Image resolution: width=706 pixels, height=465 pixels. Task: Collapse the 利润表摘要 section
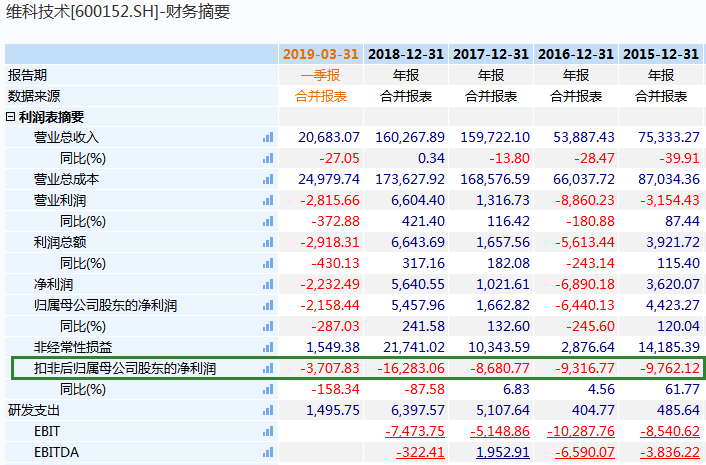click(10, 117)
